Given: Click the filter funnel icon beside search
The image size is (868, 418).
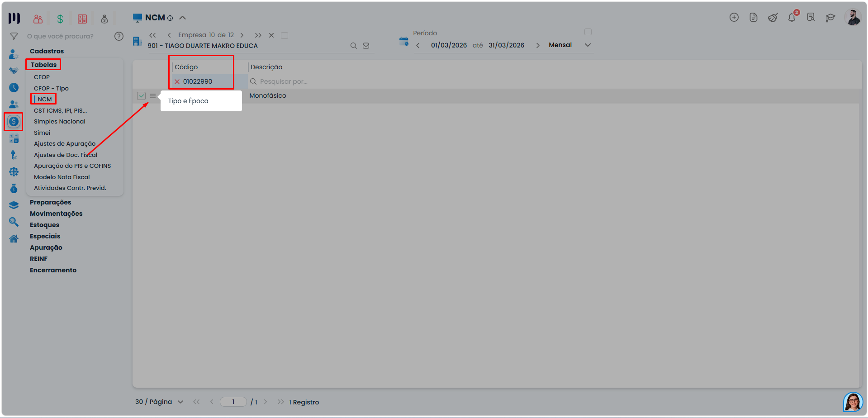Looking at the screenshot, I should (14, 36).
